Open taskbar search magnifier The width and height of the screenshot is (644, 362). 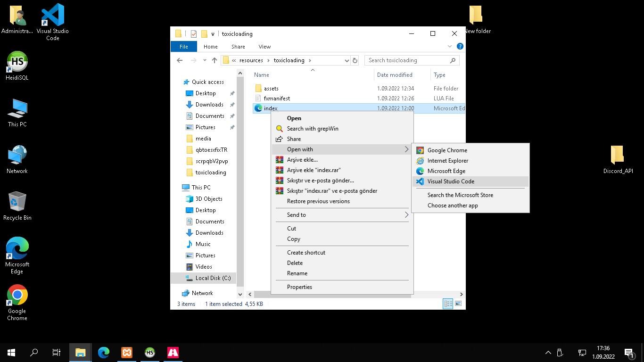pos(34,352)
